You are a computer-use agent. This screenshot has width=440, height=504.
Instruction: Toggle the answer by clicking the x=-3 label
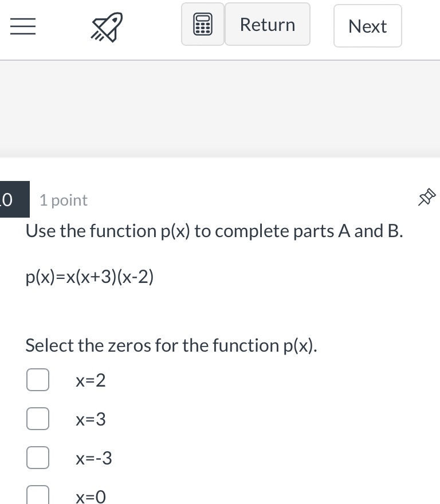[93, 458]
